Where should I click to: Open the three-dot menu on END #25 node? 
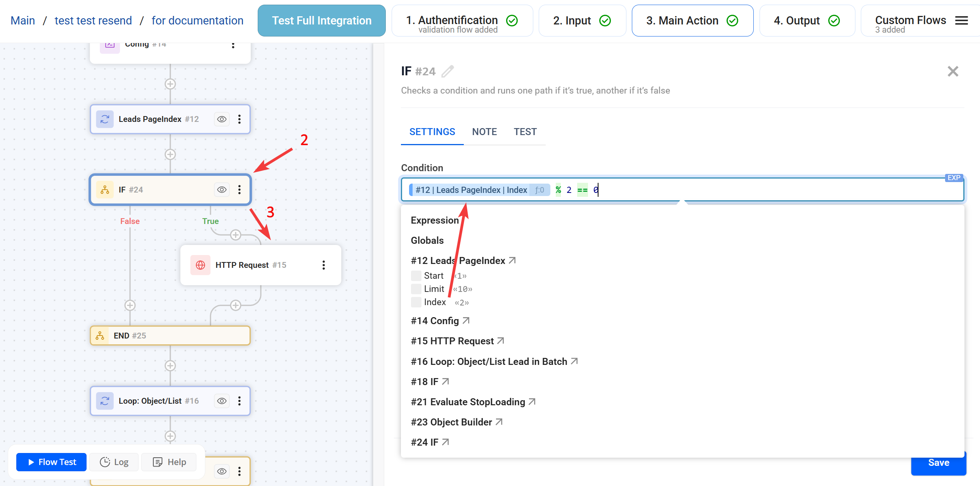[239, 335]
